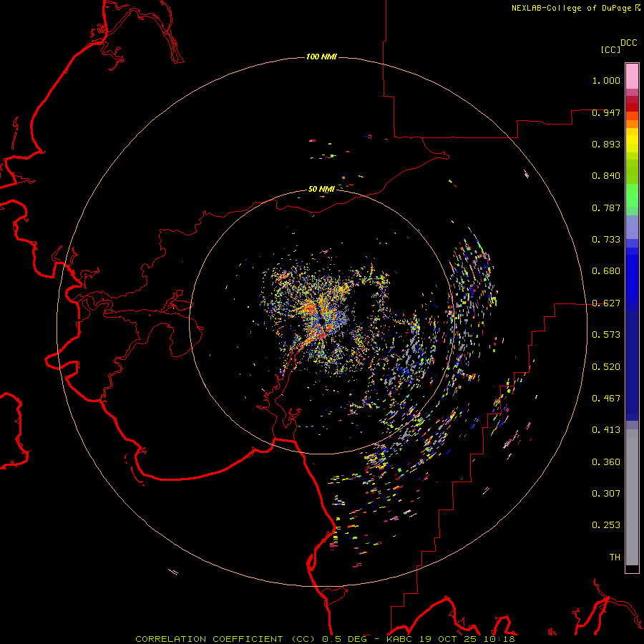Click the 0.413 scale value
Screen dimensions: 644x644
pos(606,430)
